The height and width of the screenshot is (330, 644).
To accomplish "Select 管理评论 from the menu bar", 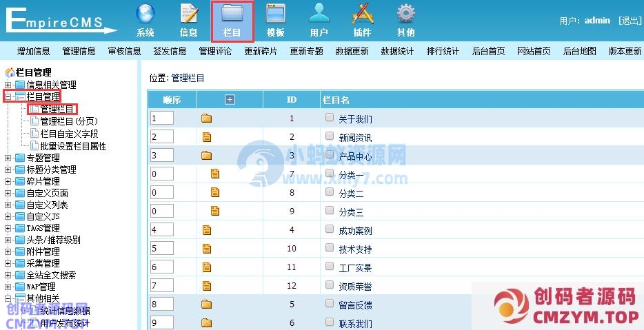I will pos(215,51).
